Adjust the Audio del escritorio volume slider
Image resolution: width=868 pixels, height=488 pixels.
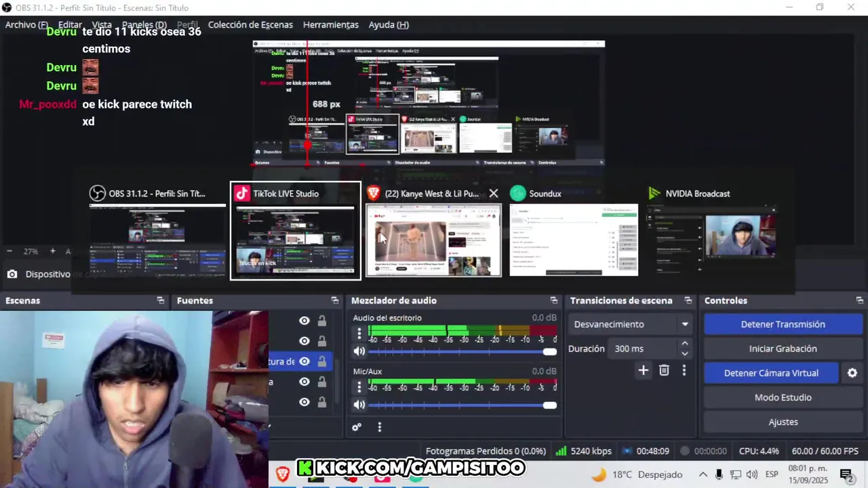(x=462, y=351)
